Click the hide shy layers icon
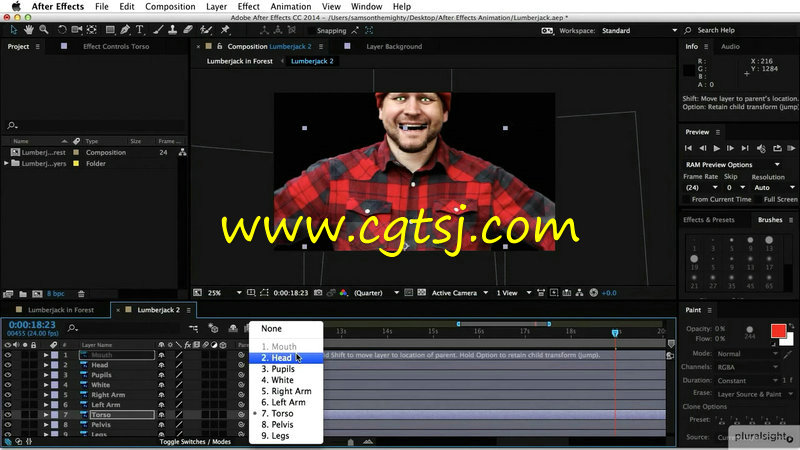Screen dimensions: 800x450 [x=233, y=329]
